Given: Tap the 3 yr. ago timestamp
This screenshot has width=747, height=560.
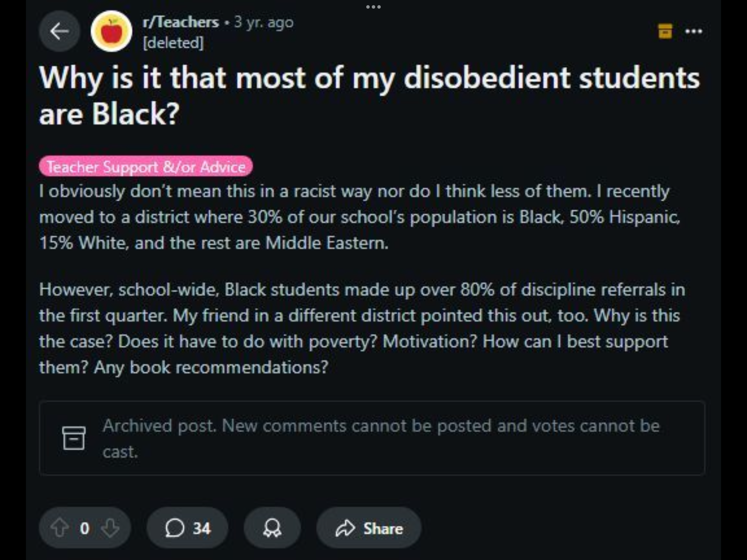Looking at the screenshot, I should [x=264, y=22].
